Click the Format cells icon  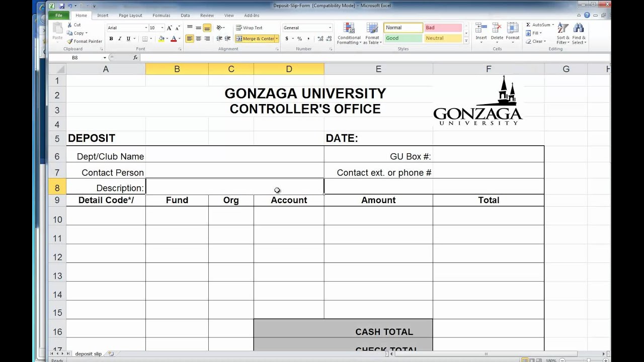pyautogui.click(x=513, y=29)
